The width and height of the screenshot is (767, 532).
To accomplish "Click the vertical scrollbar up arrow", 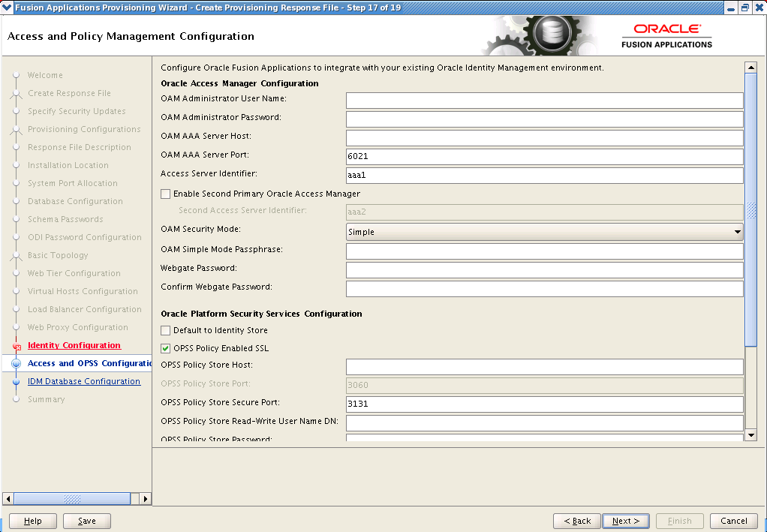I will tap(750, 68).
